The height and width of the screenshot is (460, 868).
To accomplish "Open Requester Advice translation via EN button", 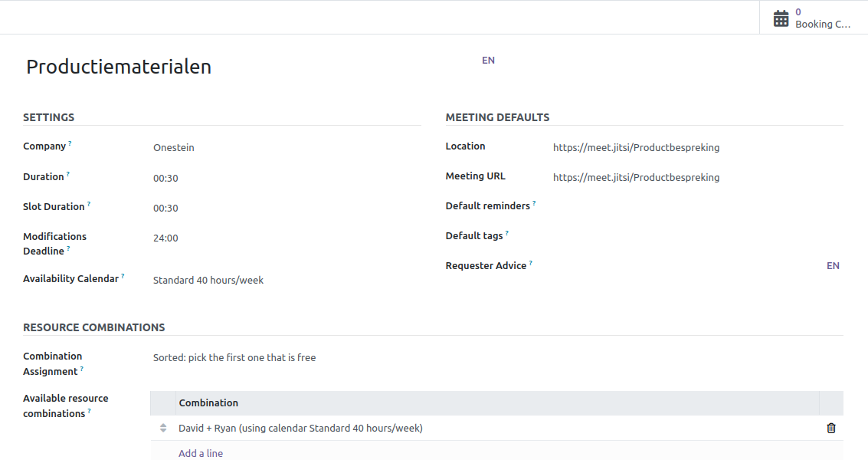I will pyautogui.click(x=833, y=265).
